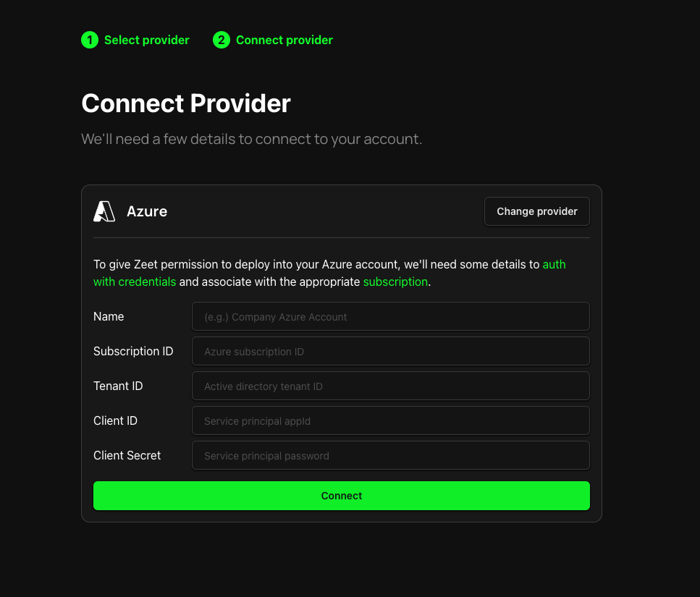Open the subscription link
This screenshot has width=700, height=597.
click(395, 282)
